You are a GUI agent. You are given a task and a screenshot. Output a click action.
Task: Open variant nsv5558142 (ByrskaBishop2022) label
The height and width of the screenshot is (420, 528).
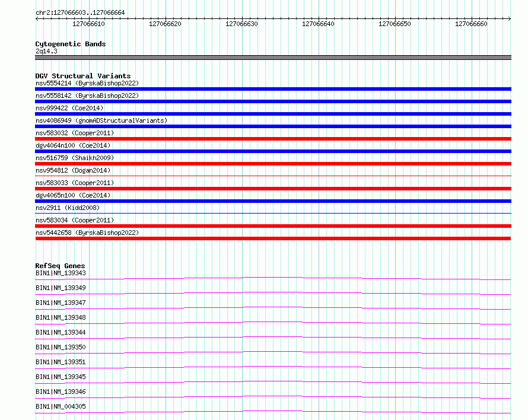point(87,96)
